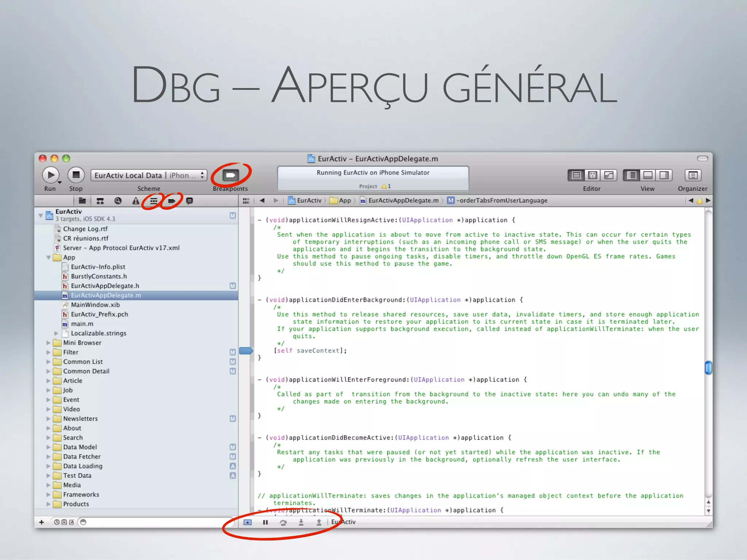Click the jump bar yellow warning icon
747x560 pixels.
coord(699,201)
